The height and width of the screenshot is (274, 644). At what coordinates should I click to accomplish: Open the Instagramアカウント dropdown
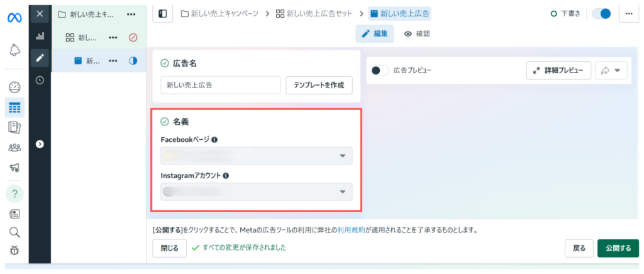pos(257,191)
